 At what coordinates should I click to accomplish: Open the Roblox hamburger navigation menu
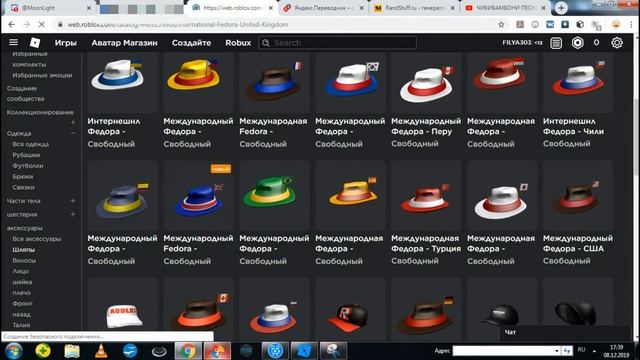pyautogui.click(x=13, y=42)
